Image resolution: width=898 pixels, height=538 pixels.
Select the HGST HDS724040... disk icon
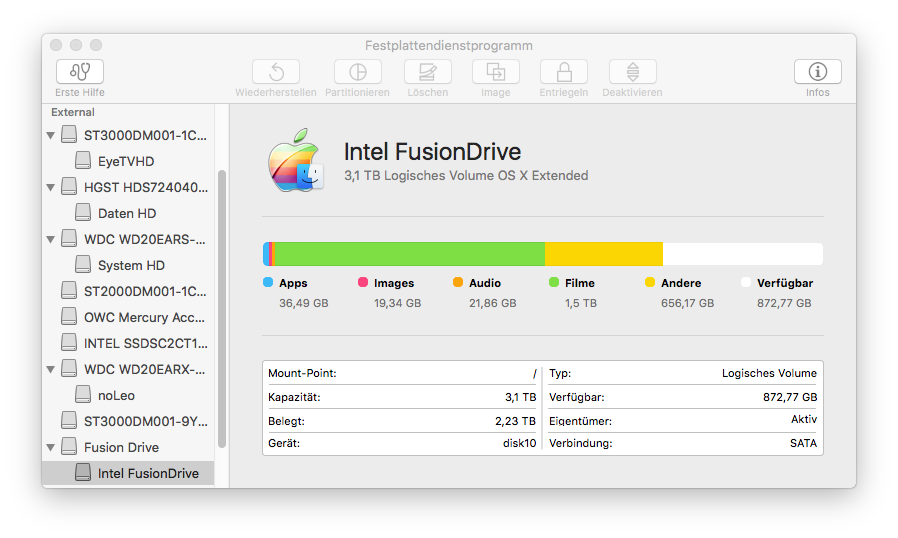click(x=69, y=186)
